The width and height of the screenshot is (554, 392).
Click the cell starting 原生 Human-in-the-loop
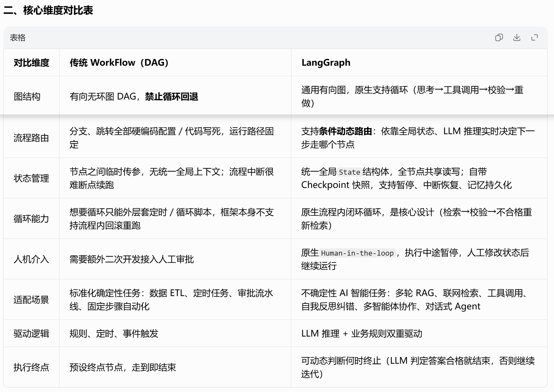click(x=419, y=259)
